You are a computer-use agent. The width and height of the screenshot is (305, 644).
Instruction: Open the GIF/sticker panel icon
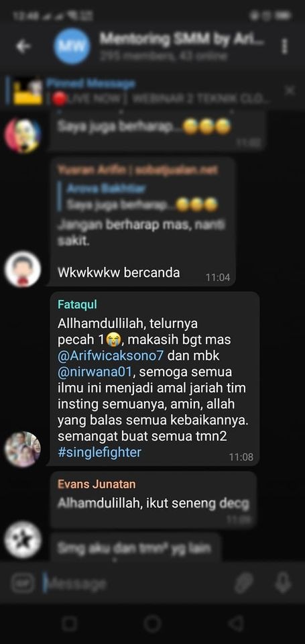[x=23, y=583]
